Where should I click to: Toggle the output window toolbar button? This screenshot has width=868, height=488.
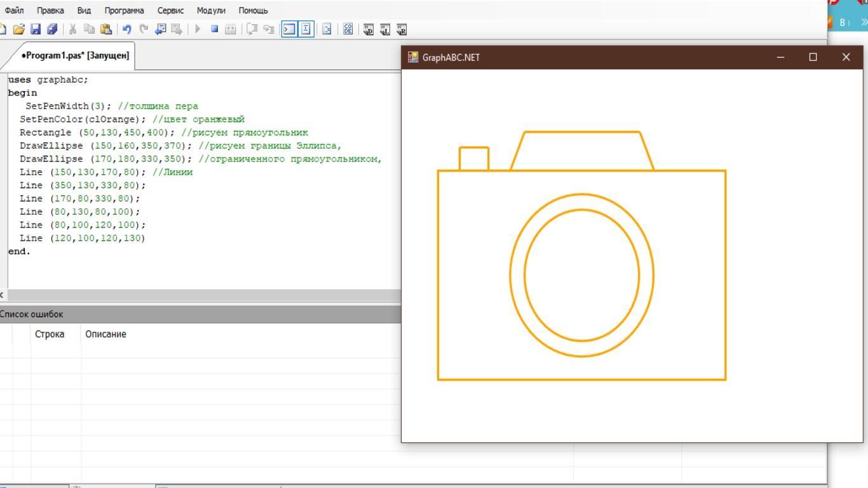(x=289, y=29)
